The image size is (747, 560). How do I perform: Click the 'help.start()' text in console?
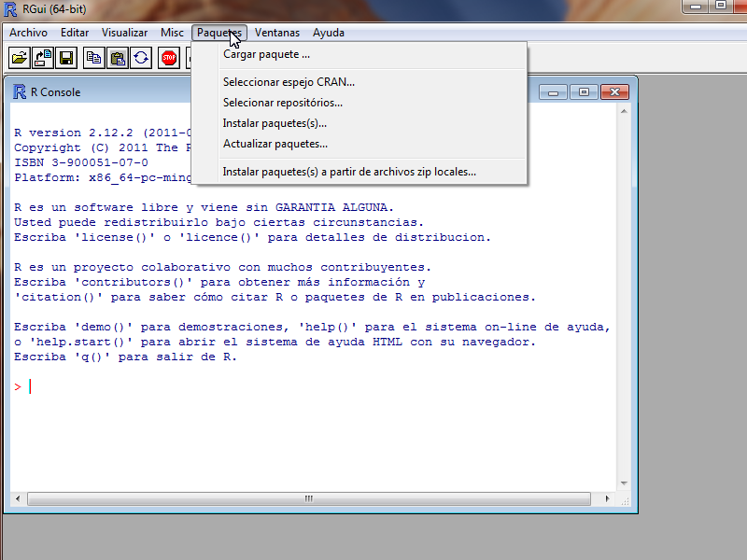pos(81,342)
